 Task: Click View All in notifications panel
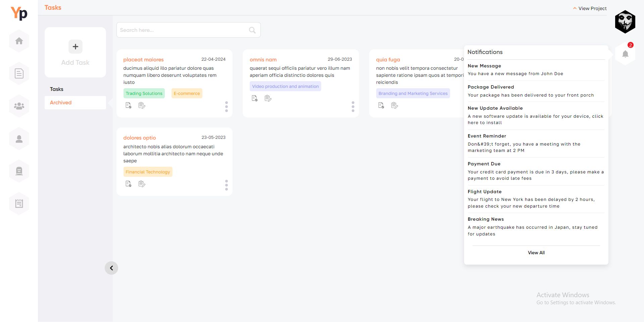[536, 253]
